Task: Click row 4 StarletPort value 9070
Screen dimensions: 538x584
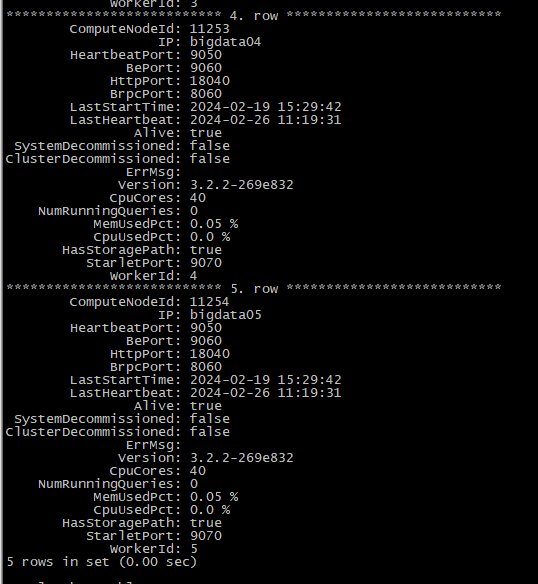Action: (206, 263)
